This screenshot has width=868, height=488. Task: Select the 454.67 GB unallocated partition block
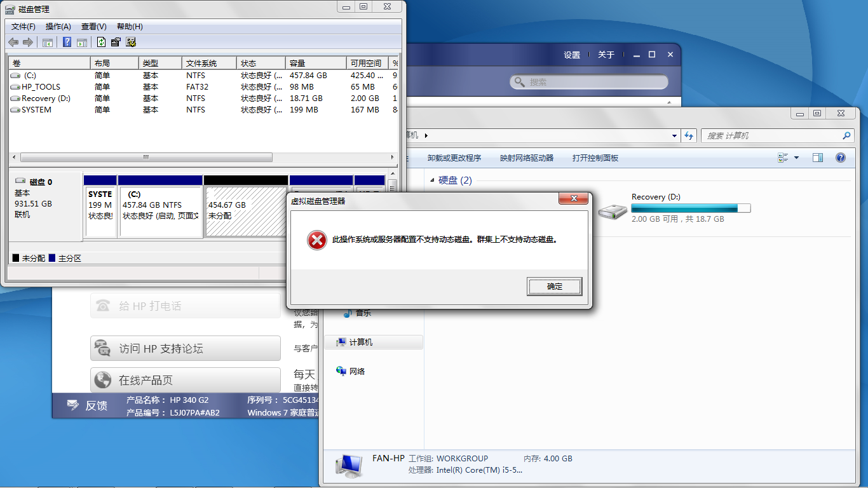pyautogui.click(x=247, y=207)
